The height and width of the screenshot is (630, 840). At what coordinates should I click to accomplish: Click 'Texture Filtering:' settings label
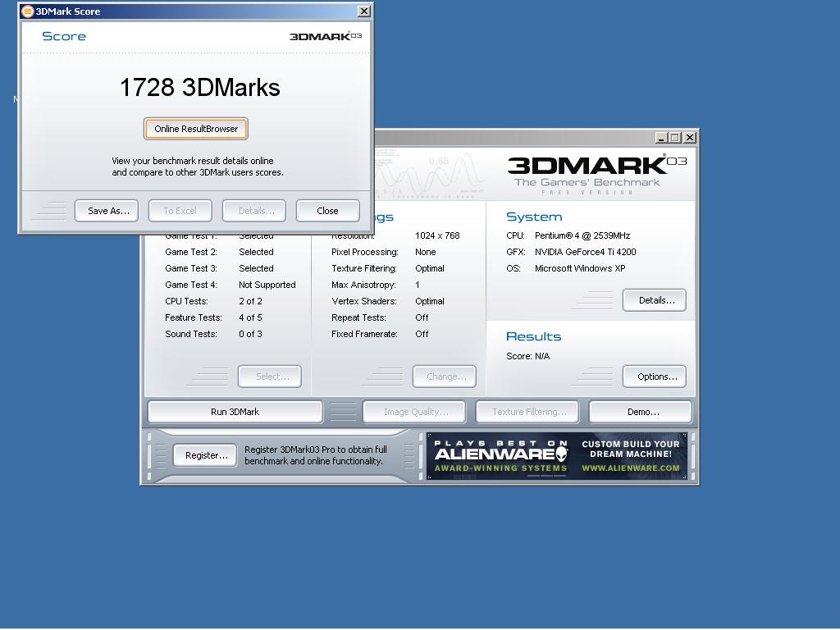point(364,268)
